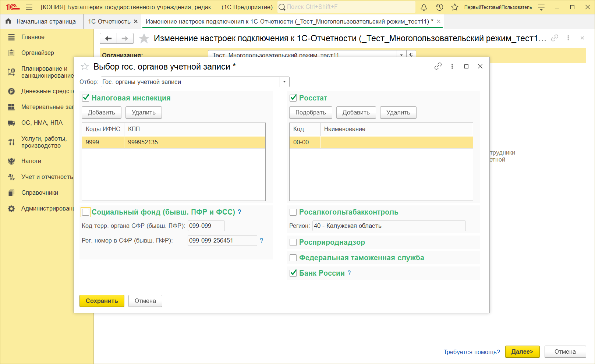
Task: Star the Выбор гос. органов dialog
Action: 85,67
